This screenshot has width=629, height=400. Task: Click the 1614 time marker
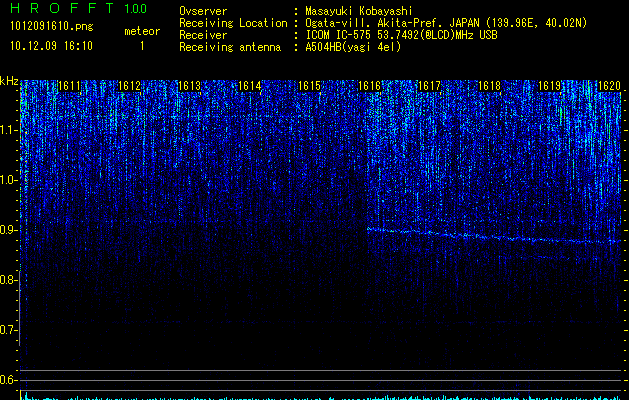pyautogui.click(x=249, y=86)
